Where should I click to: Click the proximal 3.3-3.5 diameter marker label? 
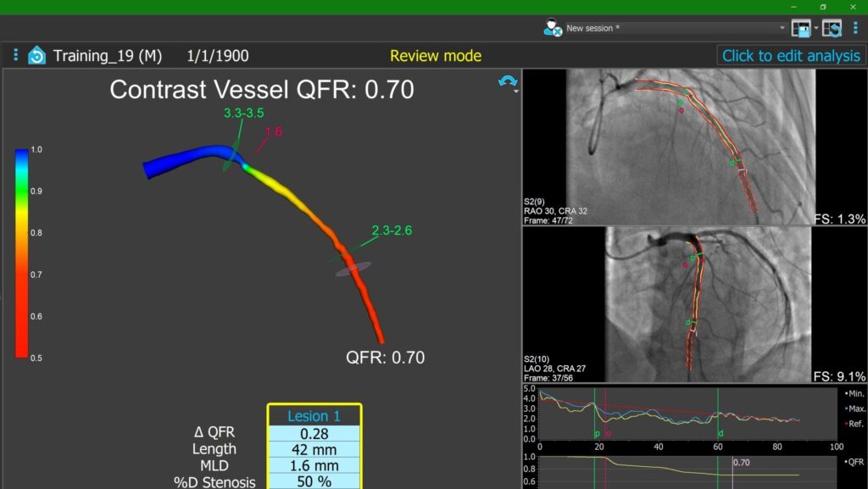click(x=244, y=113)
